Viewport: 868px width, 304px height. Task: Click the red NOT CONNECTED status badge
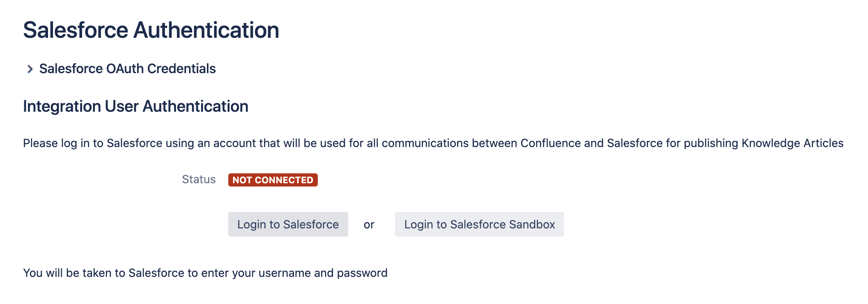[273, 180]
